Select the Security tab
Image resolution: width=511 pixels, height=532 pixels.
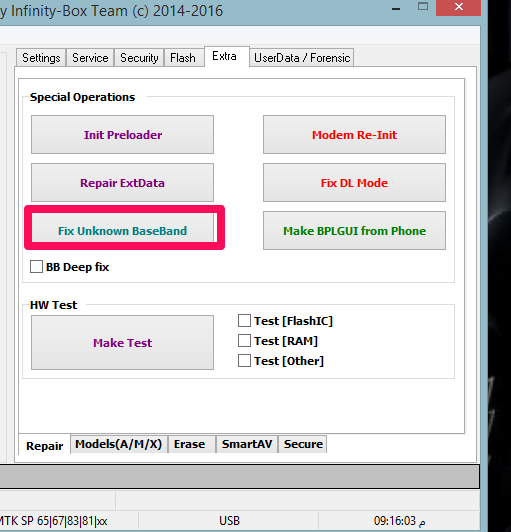tap(139, 58)
